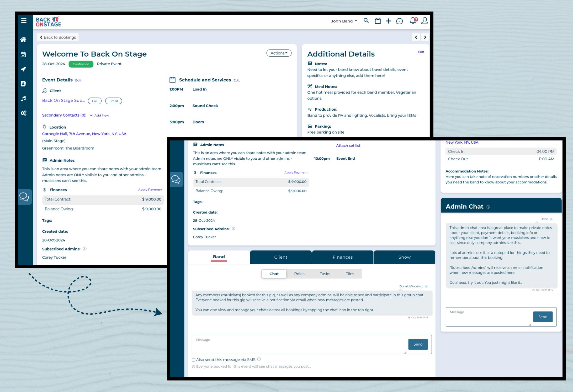Click the Schedule and Services calendar icon
Viewport: 573px width, 392px height.
(x=172, y=80)
